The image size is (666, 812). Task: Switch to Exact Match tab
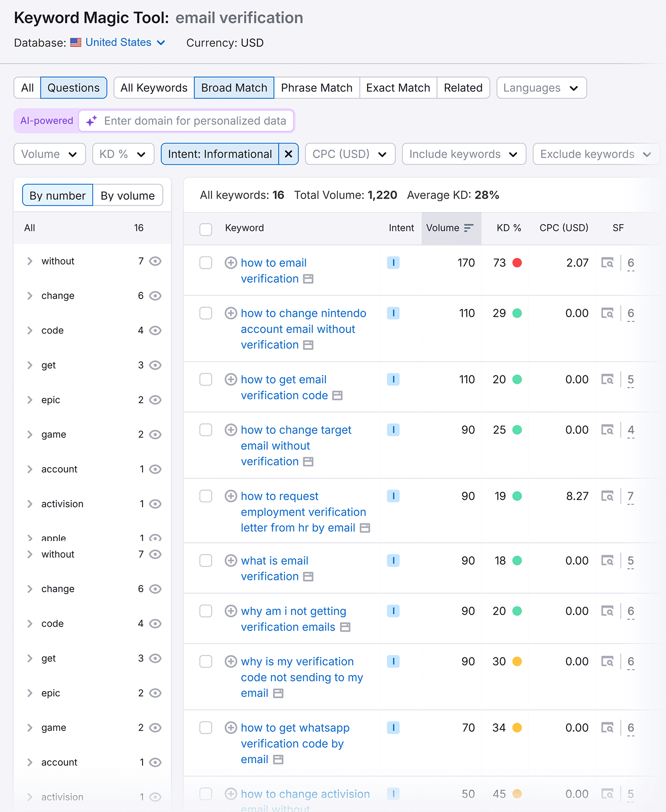398,88
